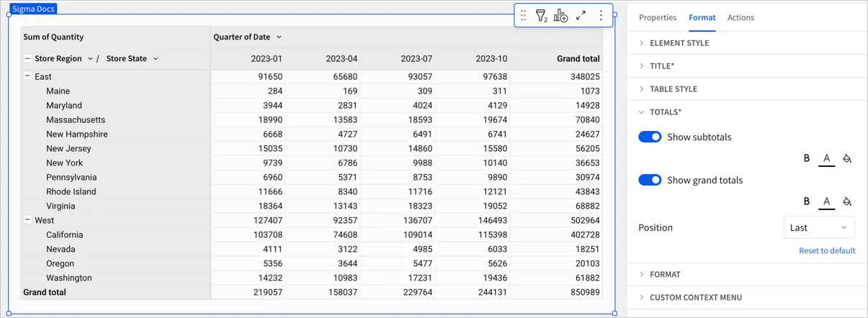Select the Washington row label
The height and width of the screenshot is (318, 868).
[69, 278]
